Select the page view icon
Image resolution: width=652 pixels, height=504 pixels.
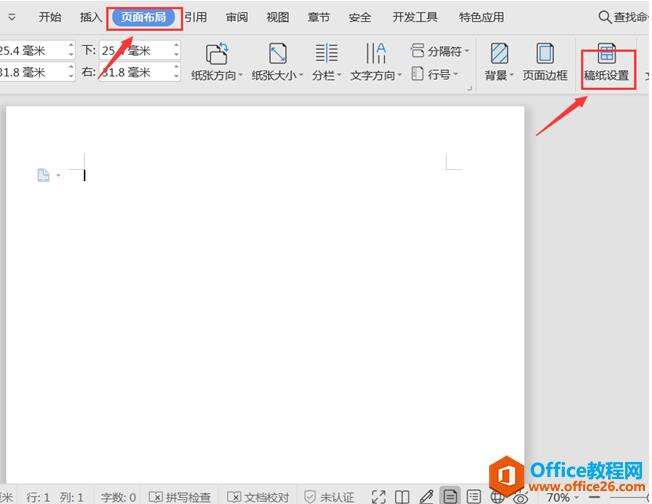450,496
